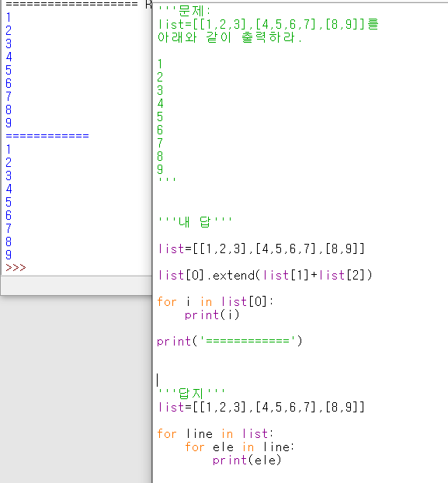The height and width of the screenshot is (483, 448).
Task: Click the print(i) statement
Action: [x=212, y=314]
